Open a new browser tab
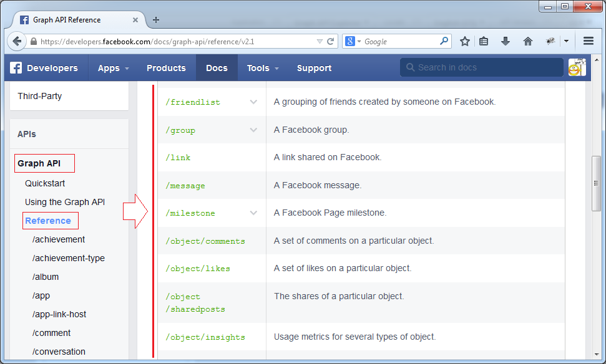The width and height of the screenshot is (606, 364). point(156,20)
